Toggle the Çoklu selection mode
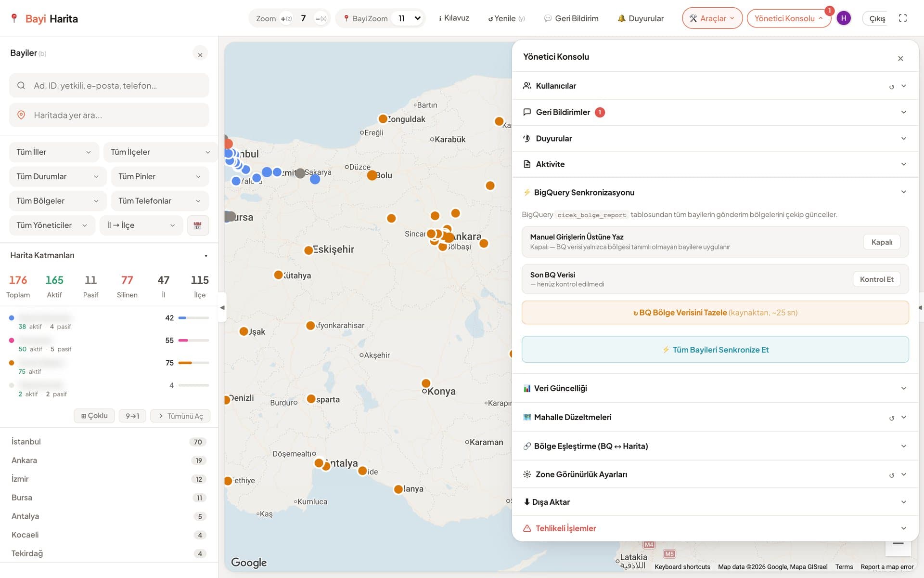 [x=94, y=416]
